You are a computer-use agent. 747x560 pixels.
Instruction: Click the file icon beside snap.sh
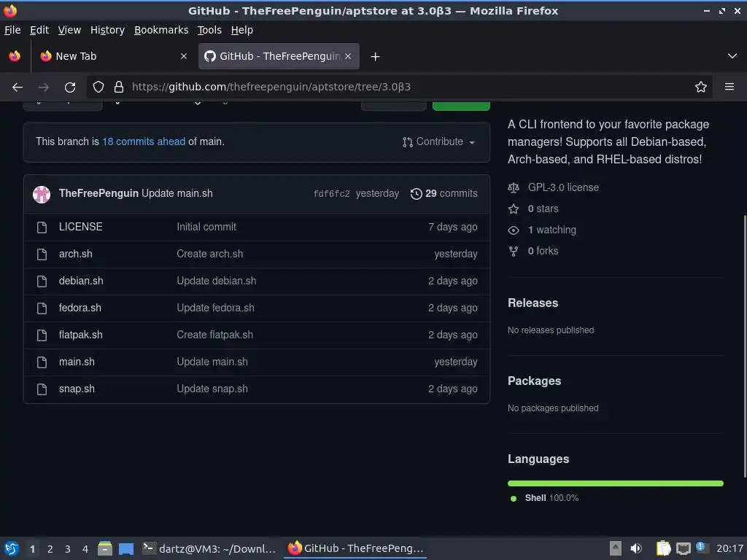pos(42,389)
